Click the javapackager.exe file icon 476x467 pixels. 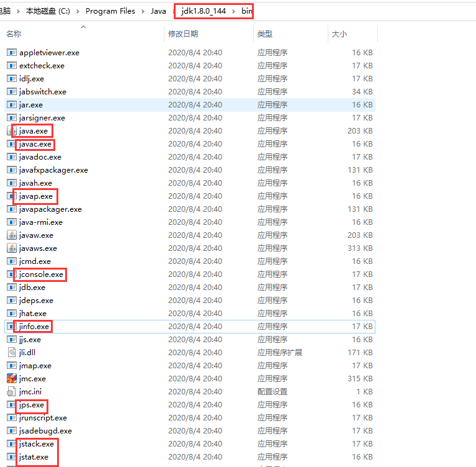coord(12,209)
